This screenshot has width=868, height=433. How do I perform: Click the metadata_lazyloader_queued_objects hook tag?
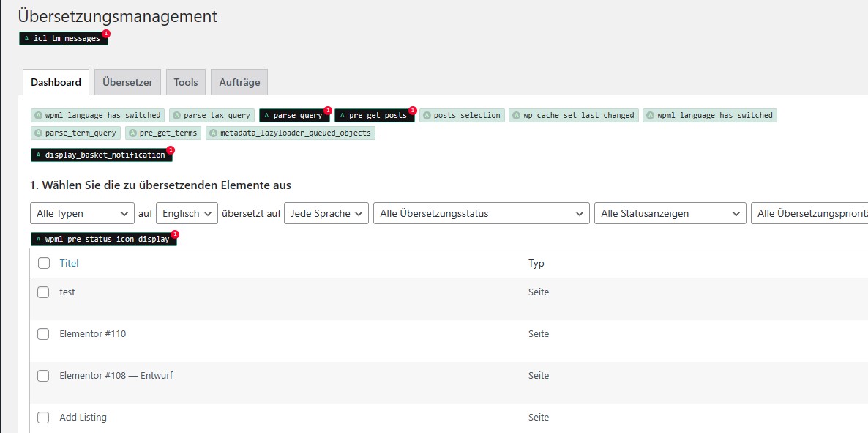pos(291,133)
